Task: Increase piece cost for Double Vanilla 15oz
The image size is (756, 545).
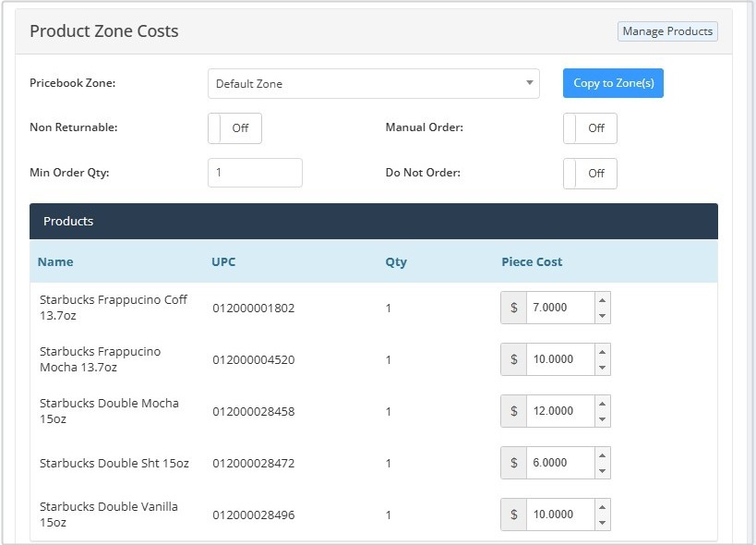Action: 602,506
